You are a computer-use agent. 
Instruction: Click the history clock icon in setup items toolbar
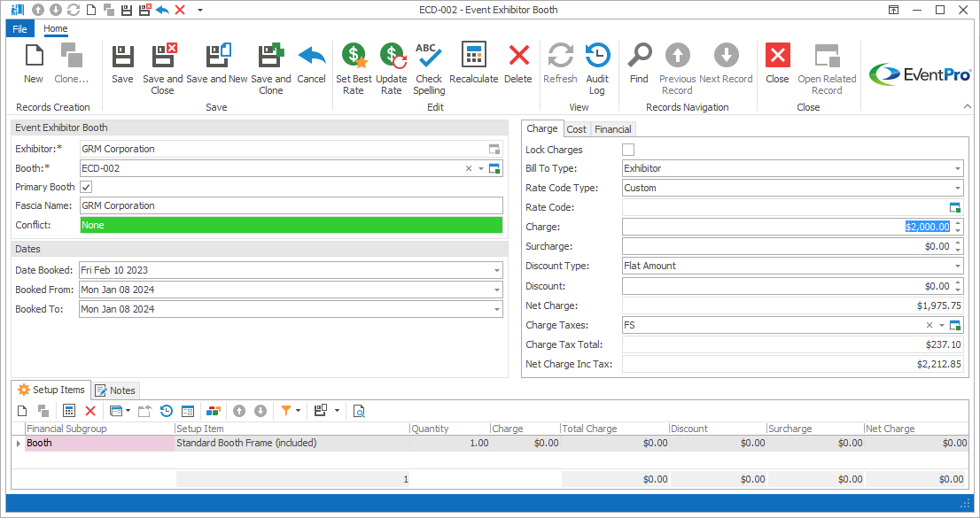pyautogui.click(x=167, y=411)
